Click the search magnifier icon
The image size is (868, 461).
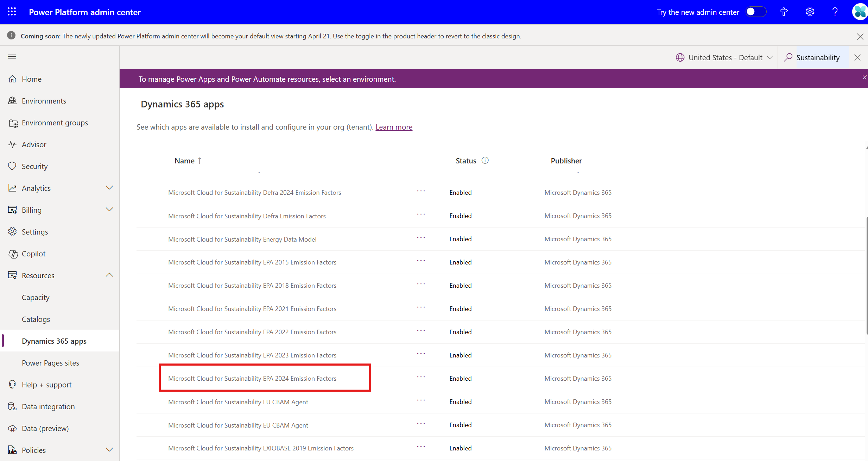point(788,57)
